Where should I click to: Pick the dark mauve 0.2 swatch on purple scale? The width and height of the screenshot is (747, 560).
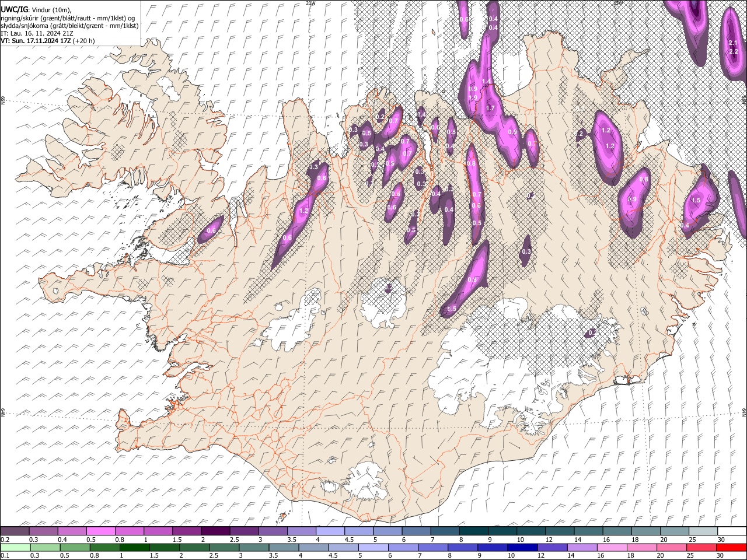click(x=15, y=531)
